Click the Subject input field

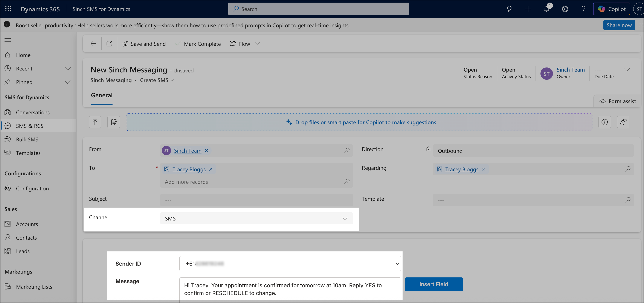[x=256, y=200]
